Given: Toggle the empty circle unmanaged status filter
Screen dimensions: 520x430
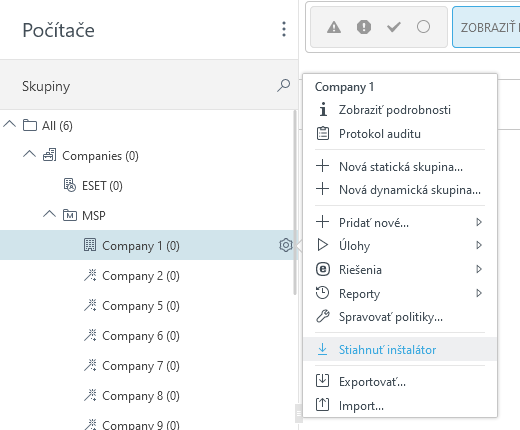Looking at the screenshot, I should (423, 27).
